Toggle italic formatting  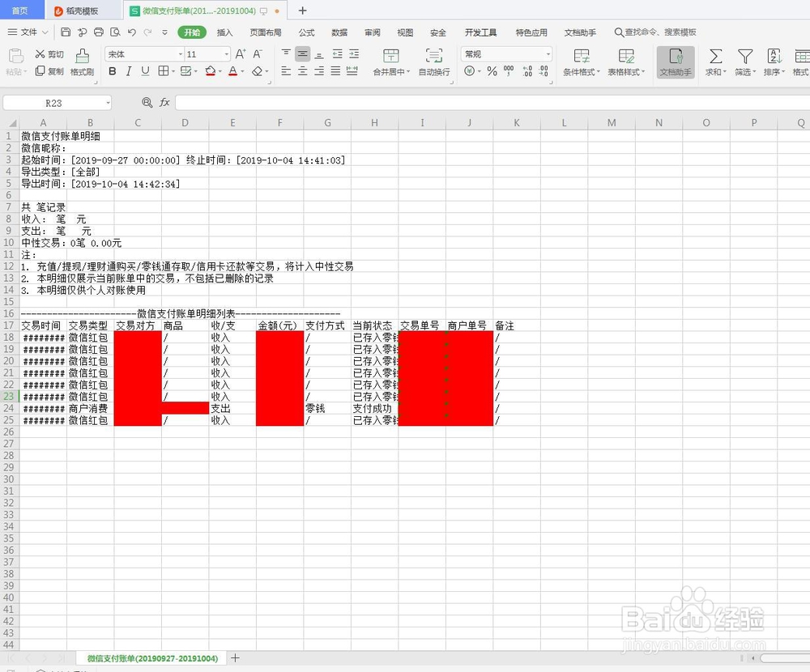coord(129,71)
